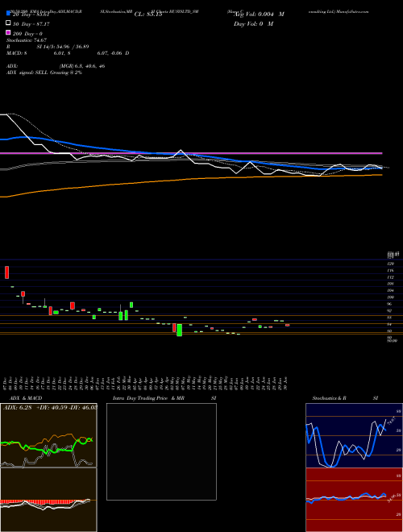The width and height of the screenshot is (403, 532).
Task: Select the '200 Day = 0' legend text
Action: [27, 34]
